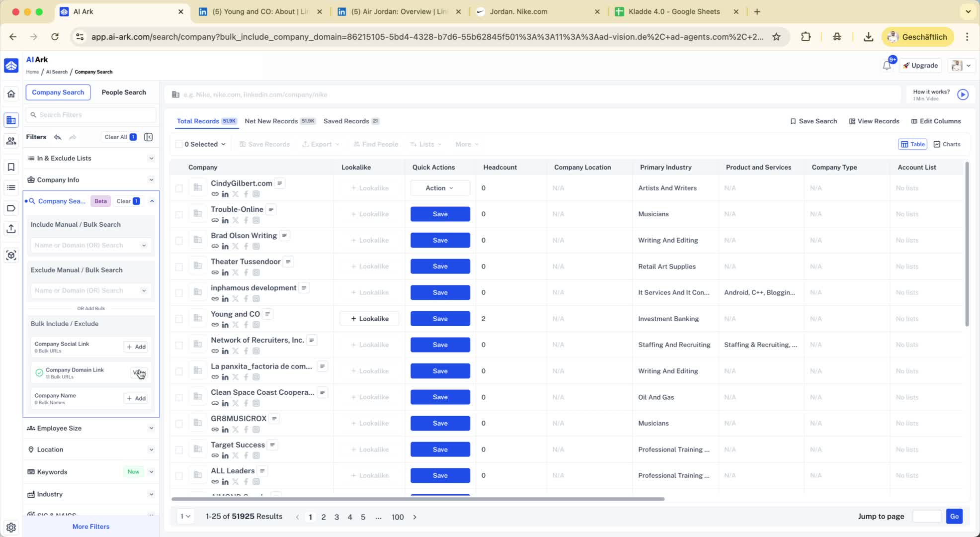Viewport: 980px width, 537px height.
Task: Open LinkedIn icon for CindyGilbert.com
Action: pos(225,194)
